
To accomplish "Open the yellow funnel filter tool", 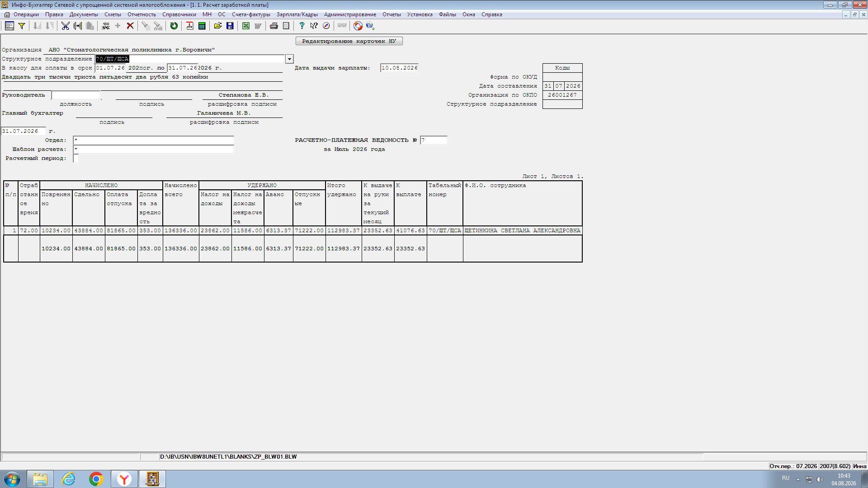I will click(x=21, y=26).
